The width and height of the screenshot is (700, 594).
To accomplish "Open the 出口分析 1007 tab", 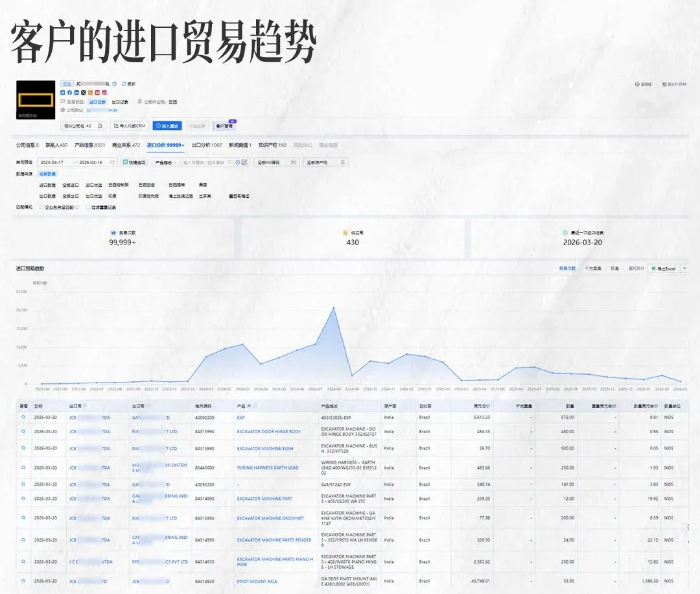I will pyautogui.click(x=207, y=145).
